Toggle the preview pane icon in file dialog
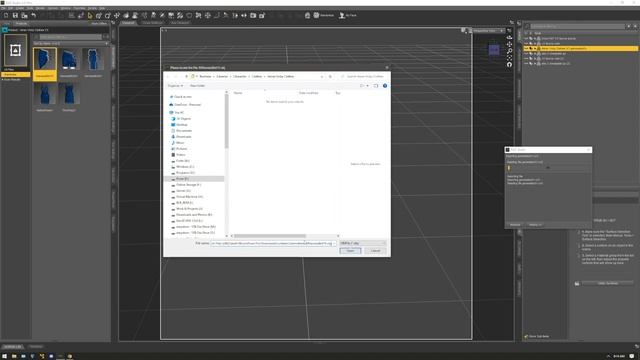Screen dimensions: 640x360 point(376,86)
